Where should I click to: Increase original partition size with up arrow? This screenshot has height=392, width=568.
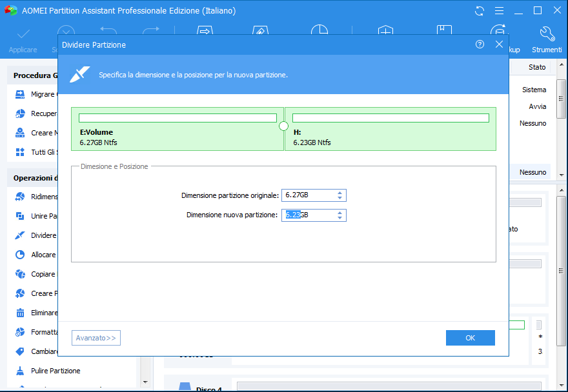click(340, 193)
